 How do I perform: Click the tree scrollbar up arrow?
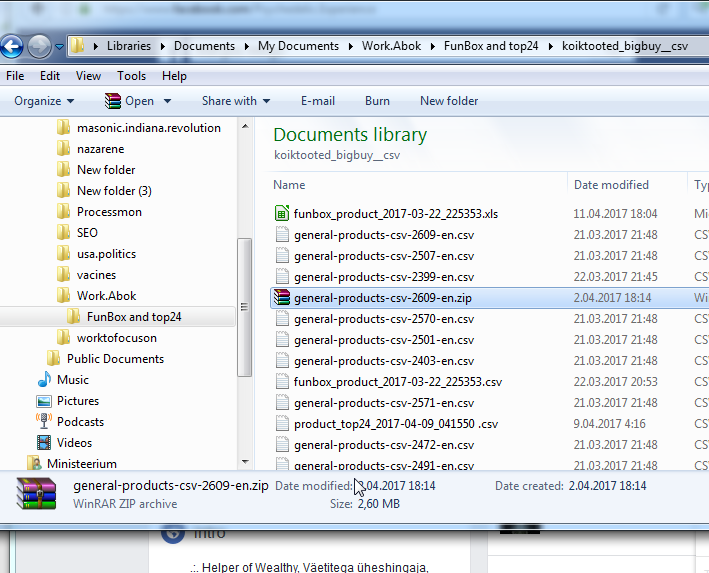coord(245,126)
